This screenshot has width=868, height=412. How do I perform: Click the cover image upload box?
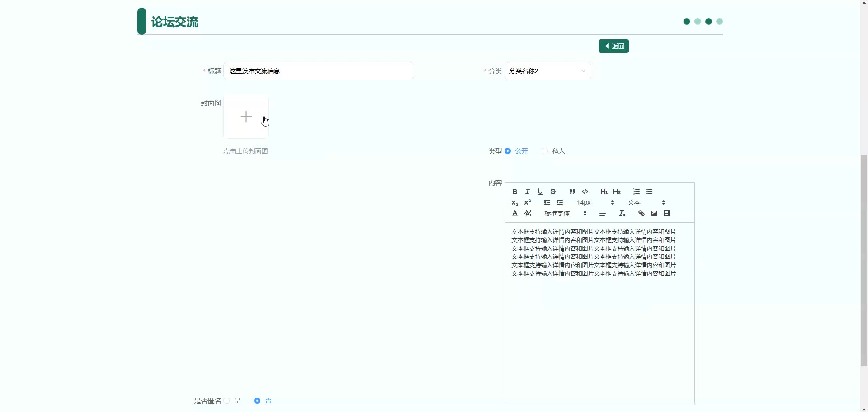coord(246,117)
